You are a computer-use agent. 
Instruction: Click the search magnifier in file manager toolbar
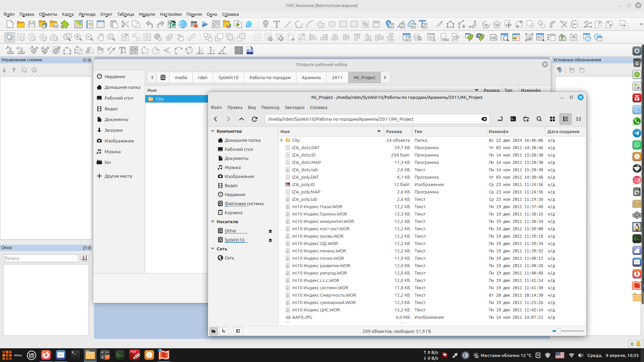539,119
